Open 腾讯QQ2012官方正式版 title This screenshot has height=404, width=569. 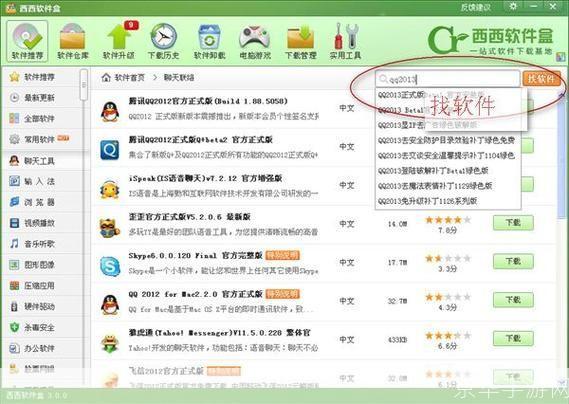click(208, 101)
